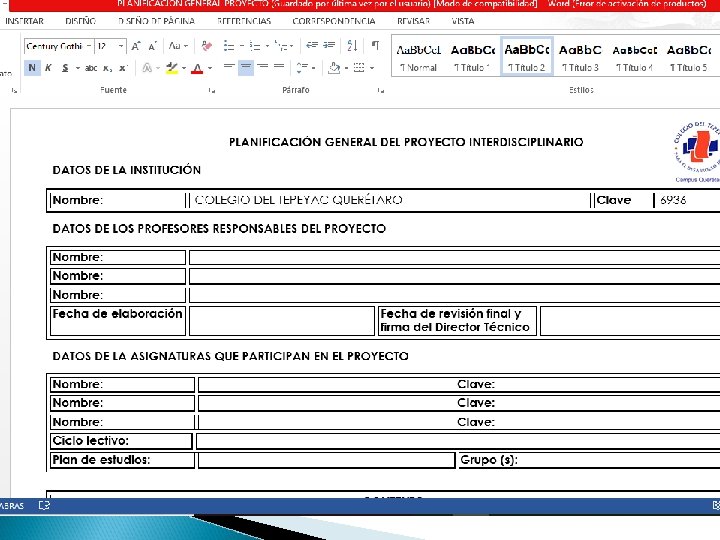
Task: Clear all formatting eraser icon
Action: (207, 46)
